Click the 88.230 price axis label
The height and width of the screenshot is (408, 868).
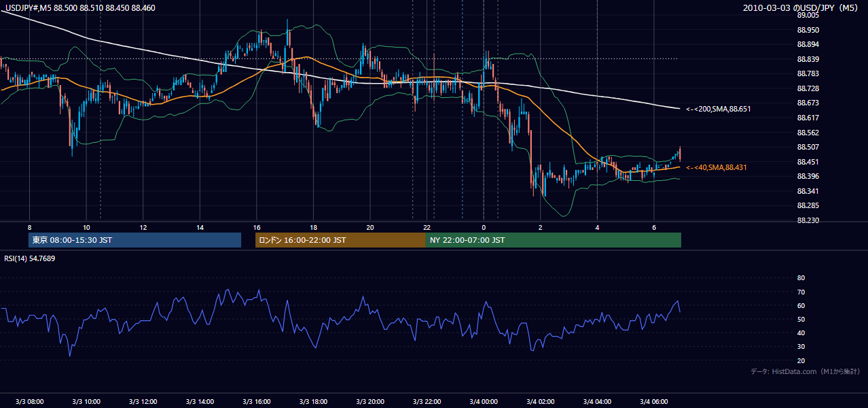point(808,220)
